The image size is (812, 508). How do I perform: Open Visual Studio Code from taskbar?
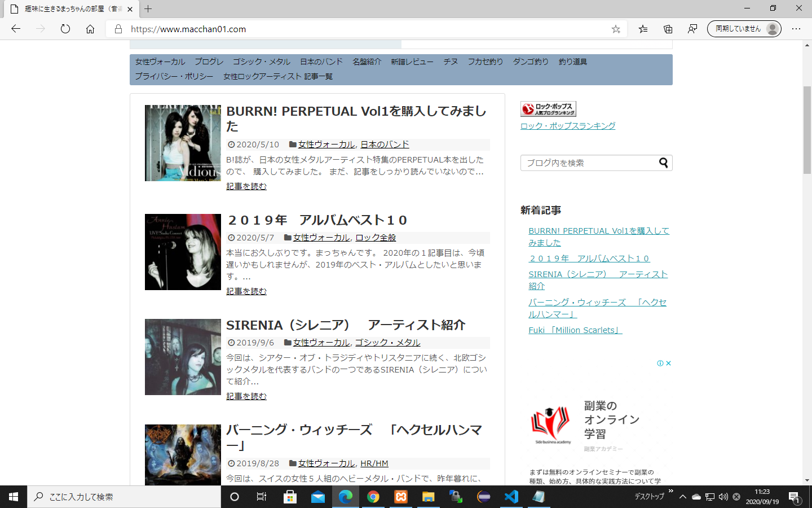[511, 497]
